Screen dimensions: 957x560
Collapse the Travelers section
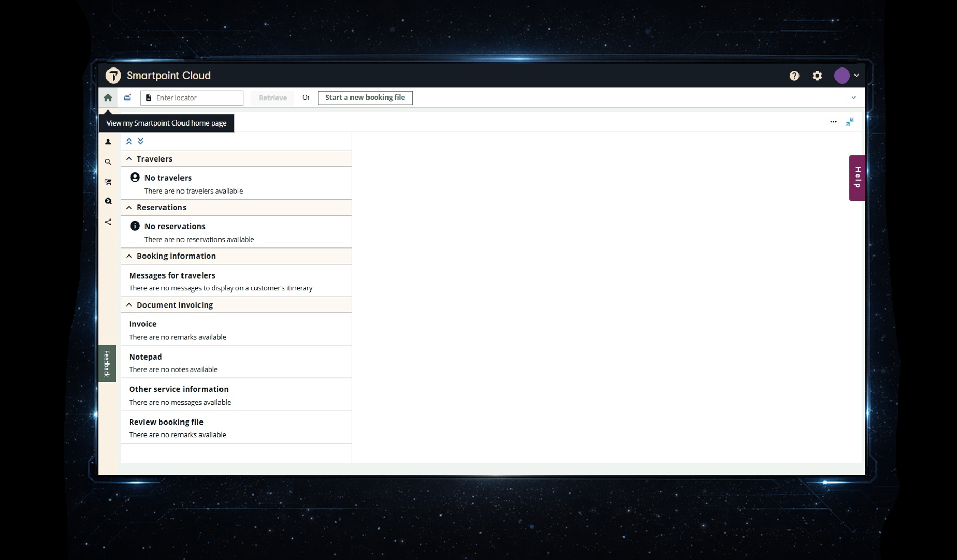(x=129, y=159)
